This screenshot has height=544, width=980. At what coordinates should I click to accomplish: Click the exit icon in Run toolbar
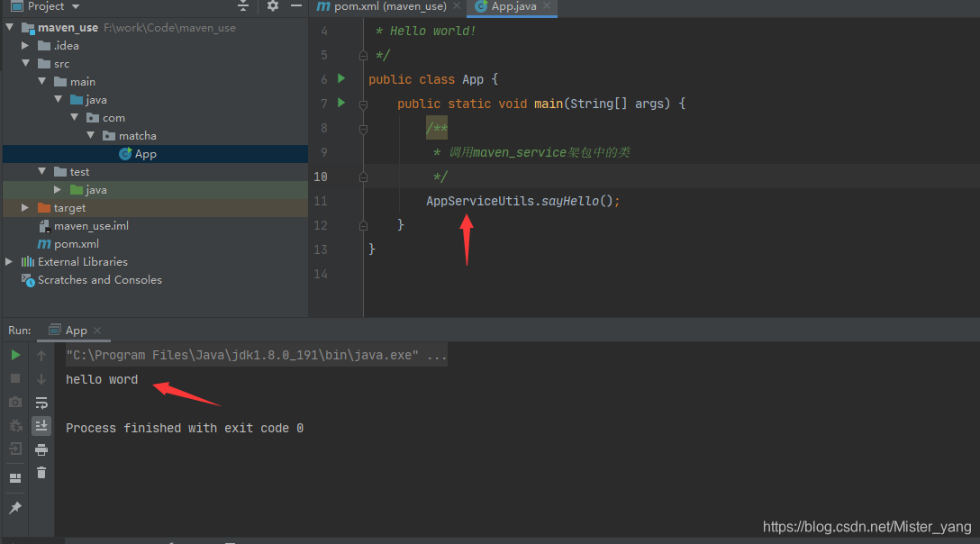point(15,449)
